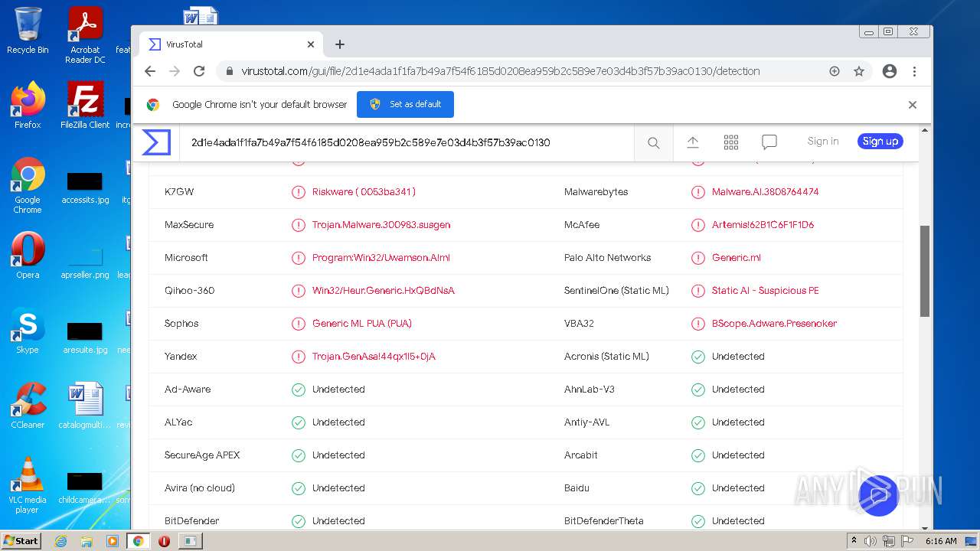The height and width of the screenshot is (551, 980).
Task: Click Qihoo-360 result Win32/Heur.Generic.HxQBdNsA
Action: (x=384, y=291)
